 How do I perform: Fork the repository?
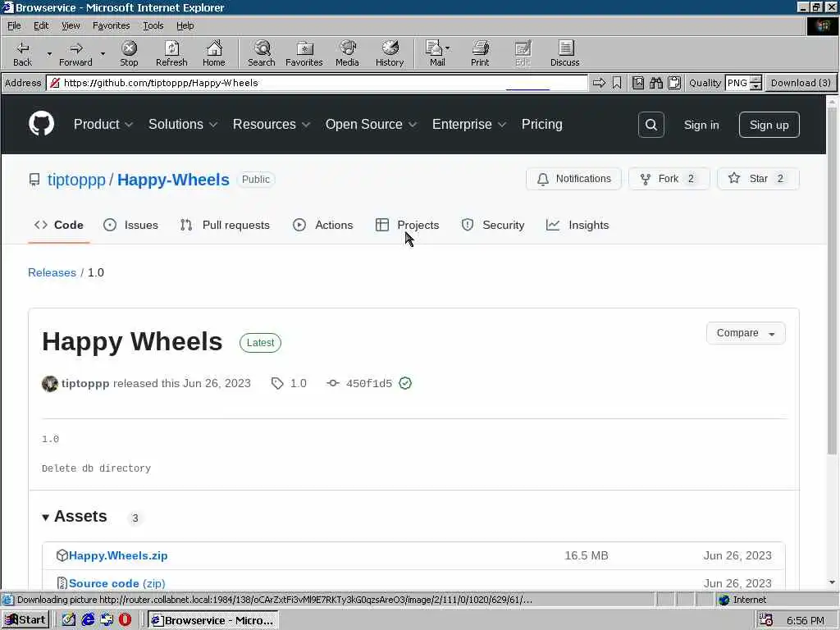coord(669,179)
